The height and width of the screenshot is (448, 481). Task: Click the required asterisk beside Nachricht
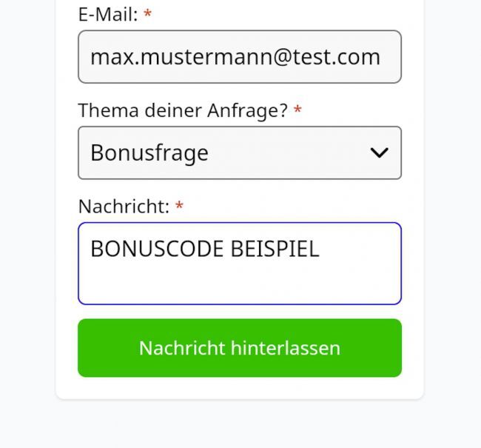point(179,207)
